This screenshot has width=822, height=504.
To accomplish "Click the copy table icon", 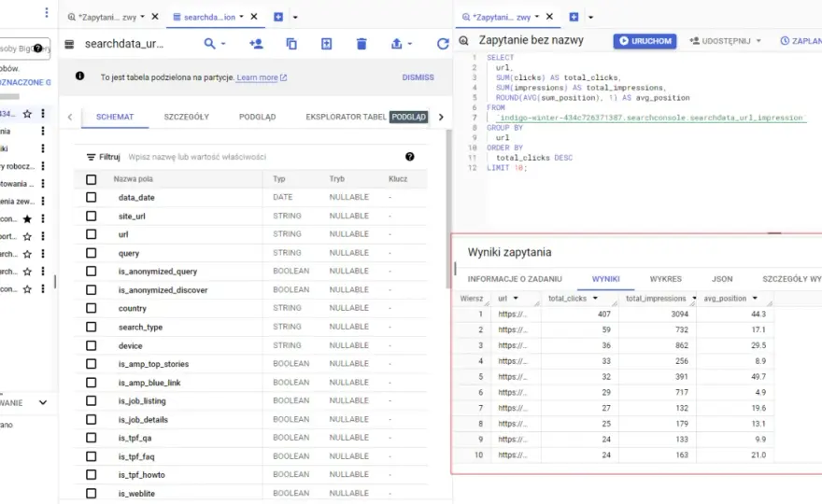I will pos(291,44).
